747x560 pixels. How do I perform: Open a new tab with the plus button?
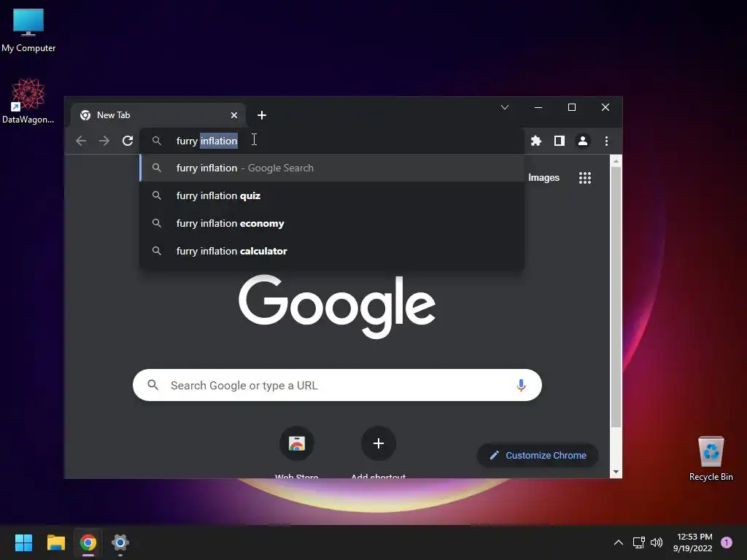(x=262, y=115)
